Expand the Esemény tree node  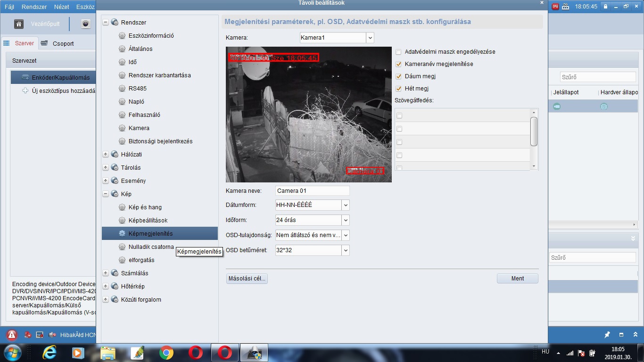pyautogui.click(x=106, y=181)
